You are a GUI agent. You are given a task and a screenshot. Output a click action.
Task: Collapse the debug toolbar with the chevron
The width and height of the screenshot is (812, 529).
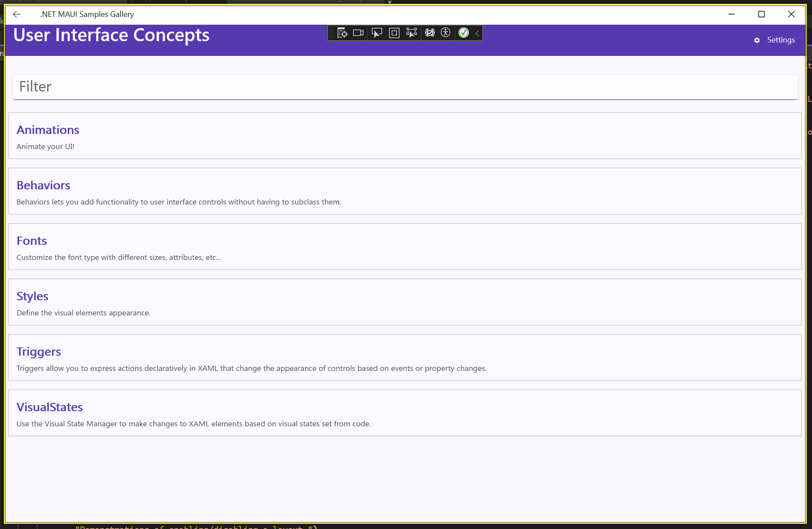click(x=477, y=33)
